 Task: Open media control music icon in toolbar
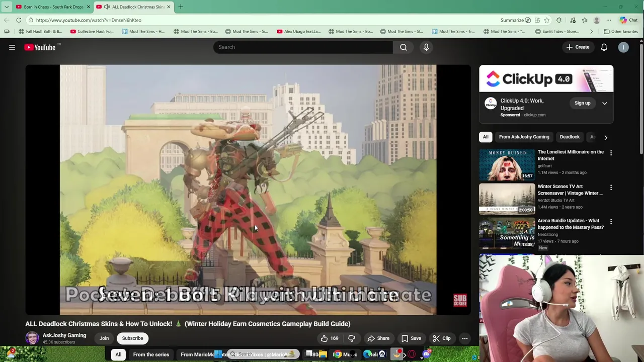[573, 20]
